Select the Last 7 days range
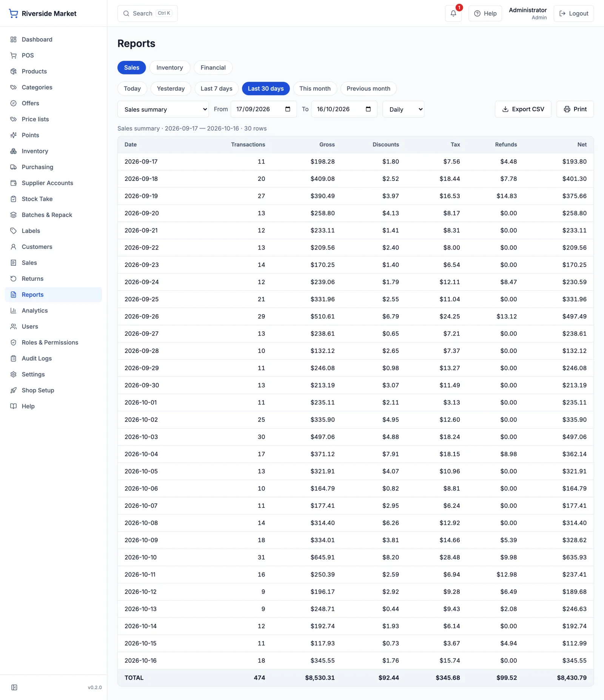Screen dimensions: 604x700 click(x=217, y=89)
